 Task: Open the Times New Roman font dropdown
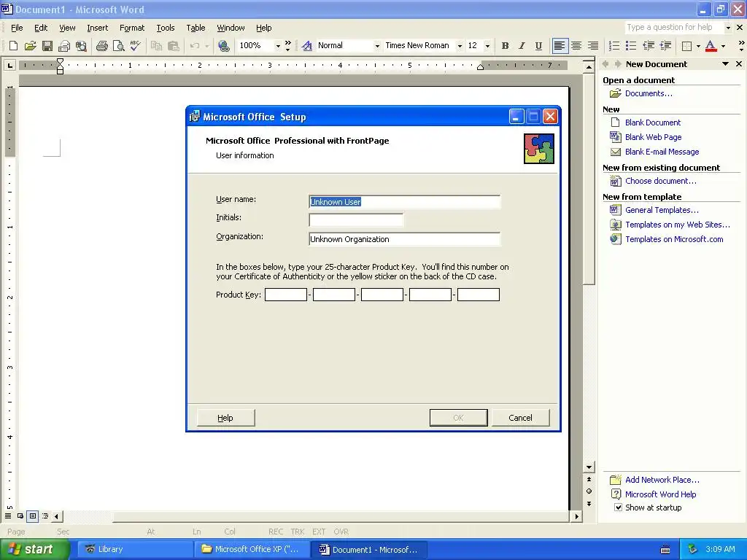460,46
